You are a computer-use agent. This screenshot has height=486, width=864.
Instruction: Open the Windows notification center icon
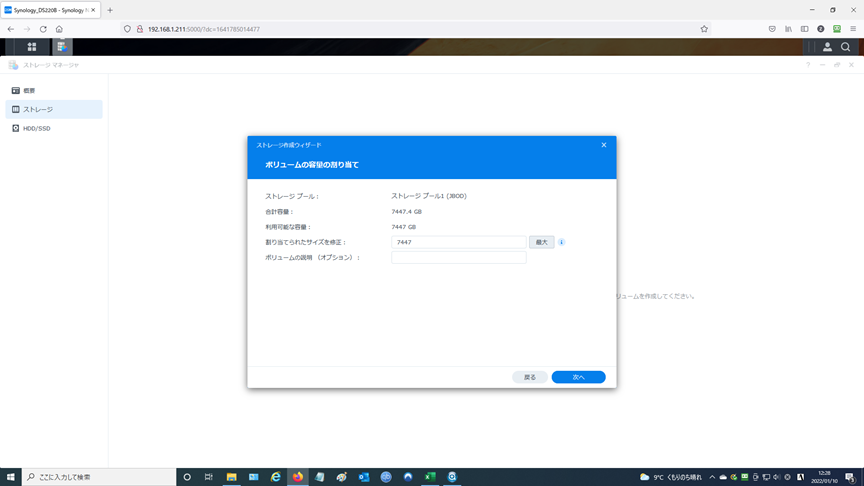pyautogui.click(x=850, y=477)
